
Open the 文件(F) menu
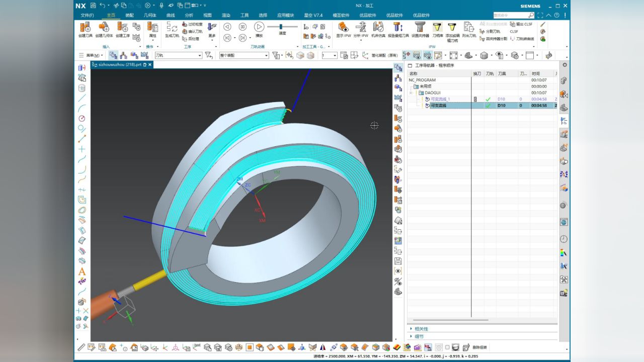87,15
